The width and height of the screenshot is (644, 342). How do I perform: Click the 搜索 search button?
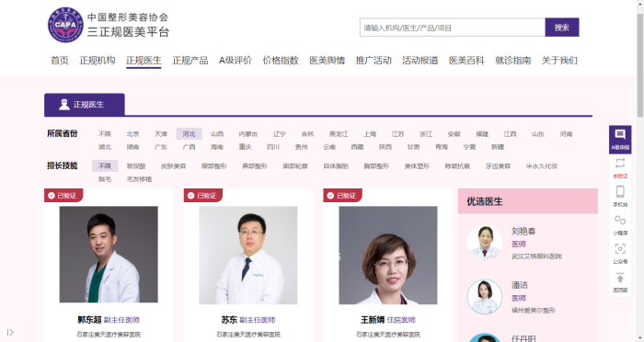pos(562,28)
